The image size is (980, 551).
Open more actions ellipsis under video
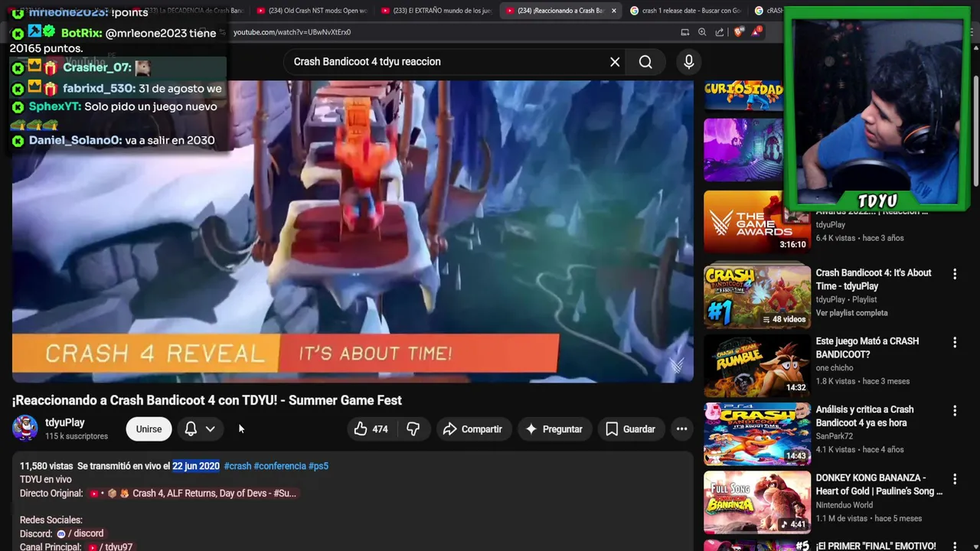point(681,429)
